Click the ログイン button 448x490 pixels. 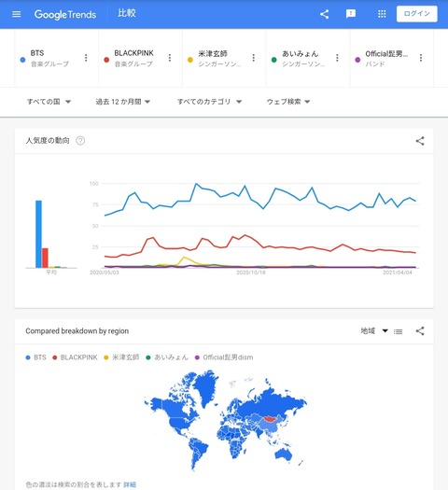[x=417, y=14]
